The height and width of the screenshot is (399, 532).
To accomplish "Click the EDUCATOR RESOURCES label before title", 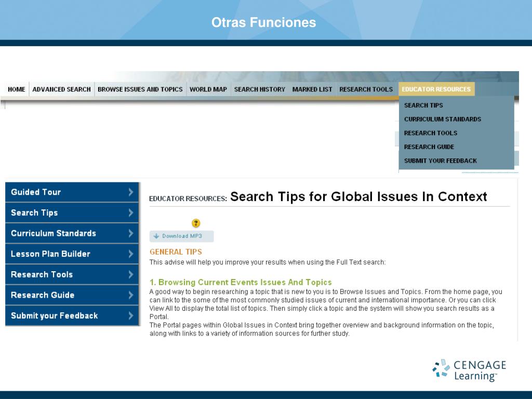I will 188,199.
